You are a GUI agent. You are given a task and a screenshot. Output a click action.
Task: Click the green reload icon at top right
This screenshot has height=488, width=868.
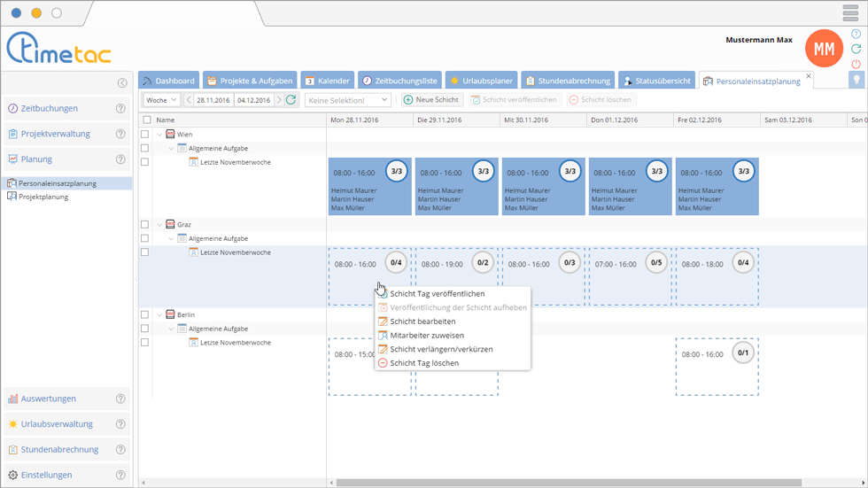click(x=856, y=50)
